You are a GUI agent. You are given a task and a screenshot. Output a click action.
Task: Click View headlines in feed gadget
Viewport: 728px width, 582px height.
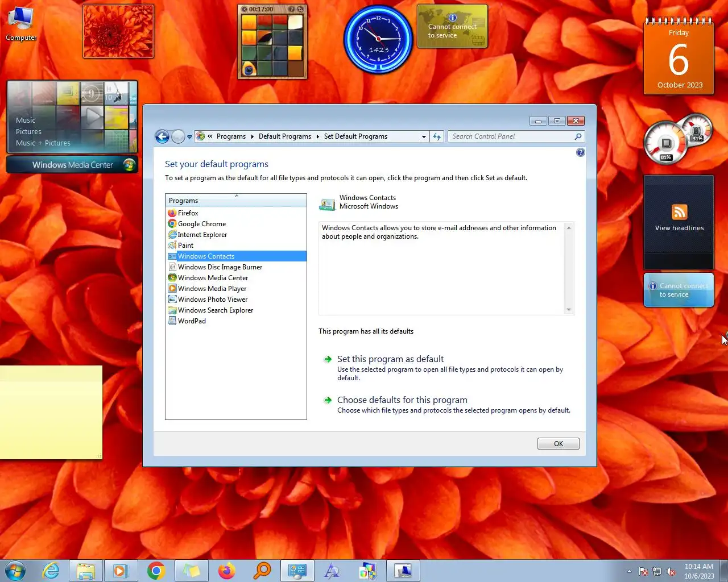coord(679,228)
